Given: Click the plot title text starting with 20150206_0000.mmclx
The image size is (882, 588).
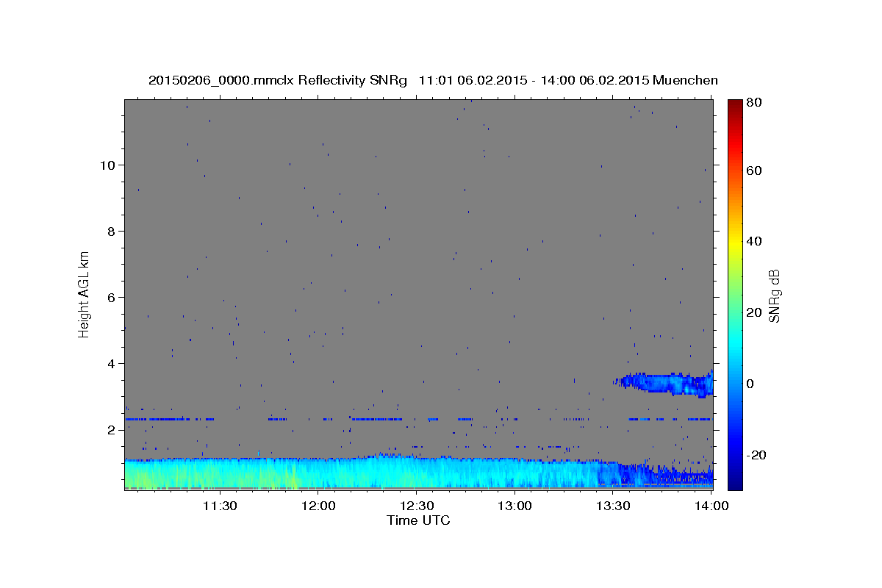Looking at the screenshot, I should tap(433, 80).
